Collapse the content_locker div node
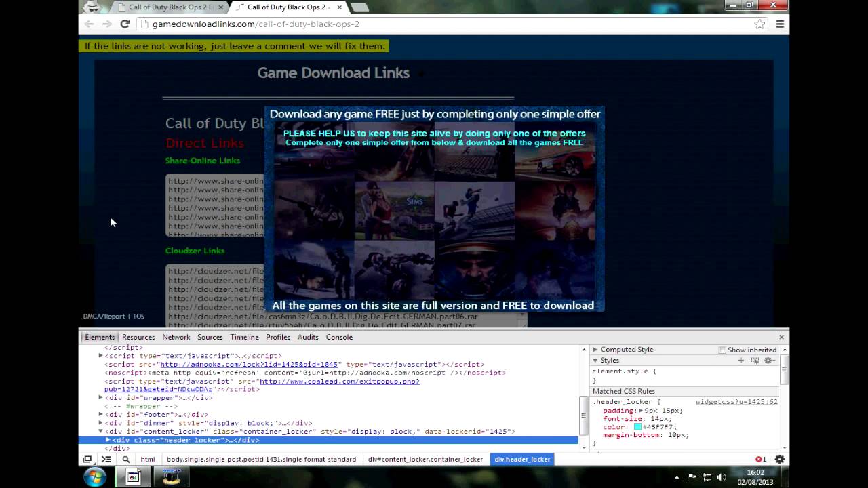The image size is (868, 488). click(x=101, y=432)
